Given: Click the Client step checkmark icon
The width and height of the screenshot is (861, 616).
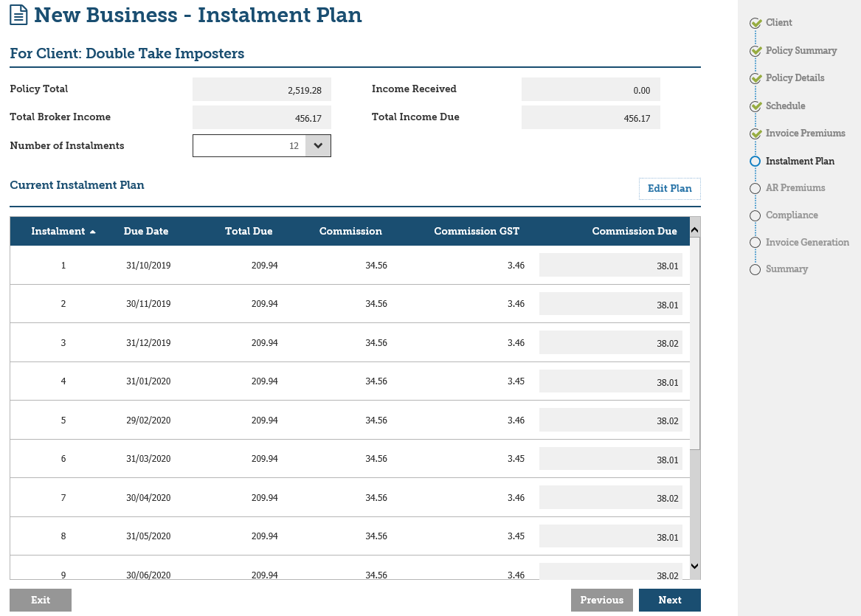Looking at the screenshot, I should [755, 23].
